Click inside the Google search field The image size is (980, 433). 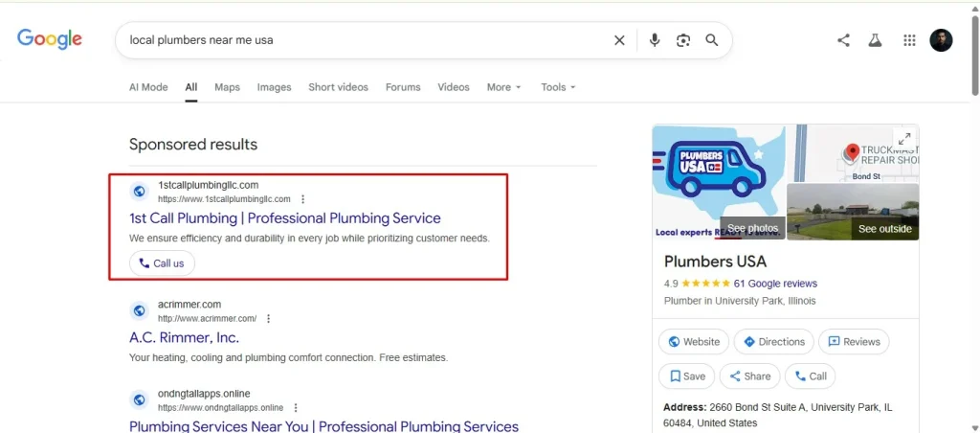[364, 40]
